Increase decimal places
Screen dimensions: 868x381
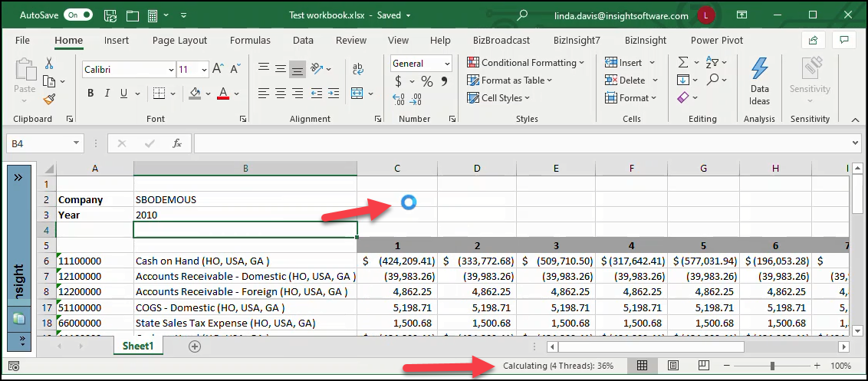coord(399,99)
